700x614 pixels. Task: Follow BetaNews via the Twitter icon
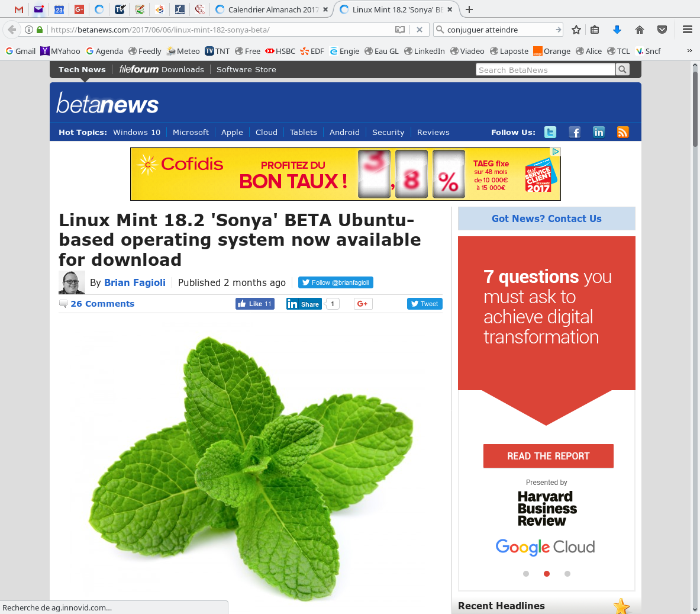[x=550, y=132]
